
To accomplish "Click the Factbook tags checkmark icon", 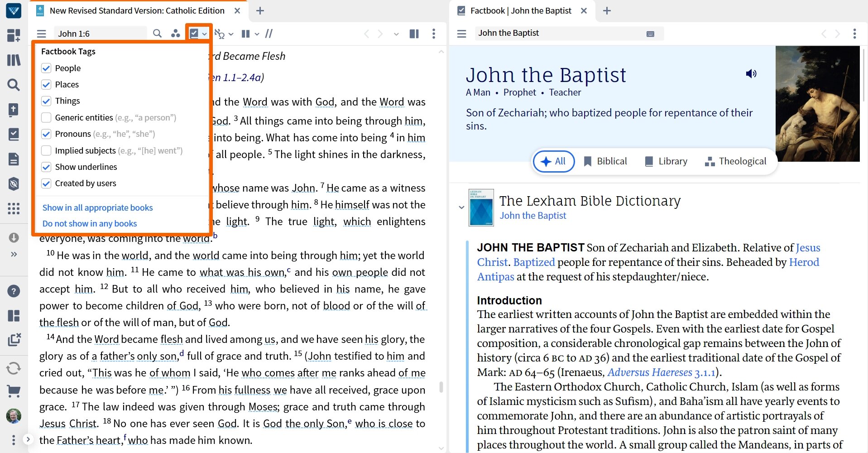I will (194, 34).
